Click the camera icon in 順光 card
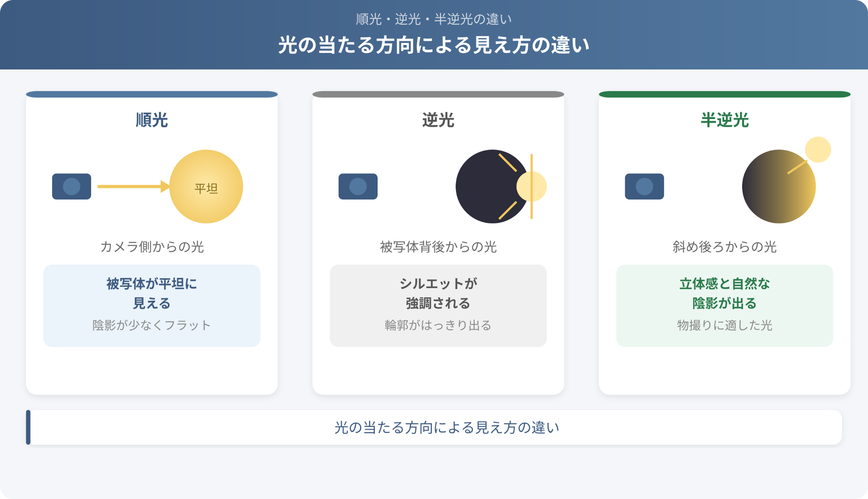 coord(72,186)
